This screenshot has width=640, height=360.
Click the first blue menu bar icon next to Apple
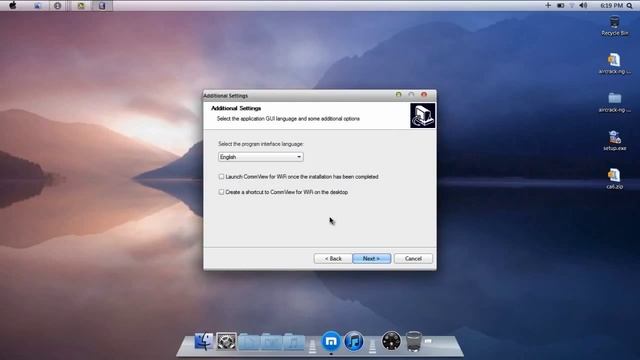click(38, 6)
